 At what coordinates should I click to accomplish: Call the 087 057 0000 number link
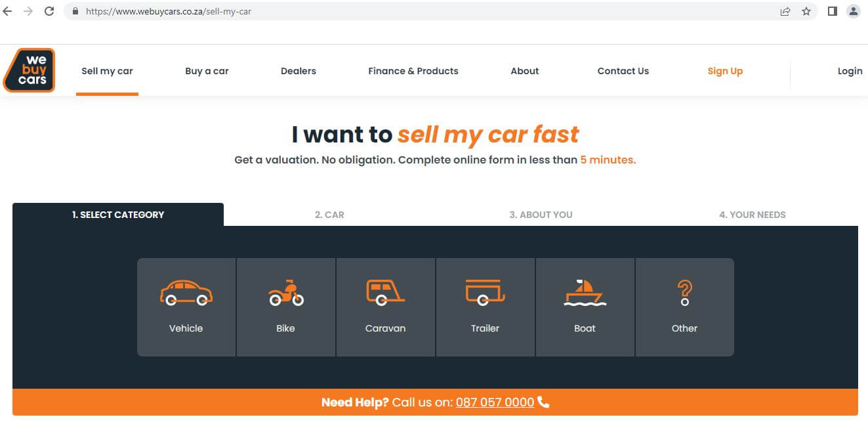495,402
